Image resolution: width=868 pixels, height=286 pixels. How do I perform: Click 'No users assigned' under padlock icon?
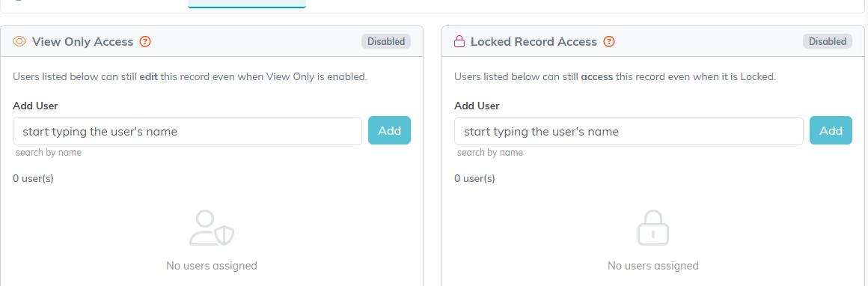(x=653, y=266)
